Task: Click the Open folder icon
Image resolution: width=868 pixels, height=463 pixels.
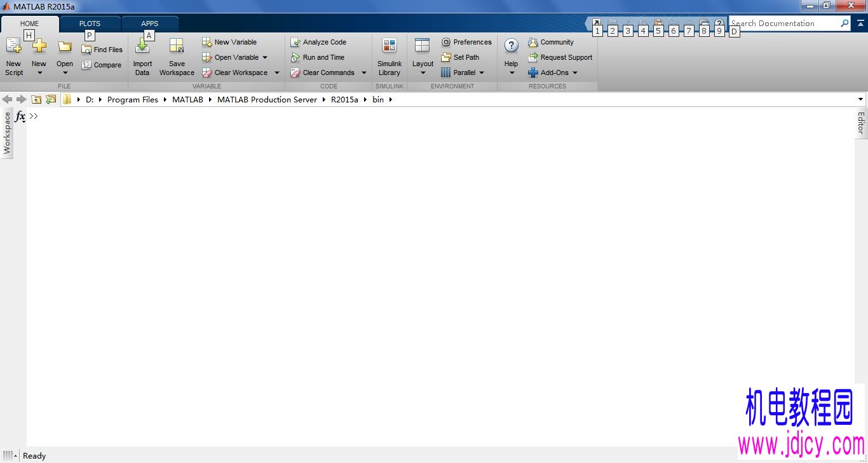Action: point(65,47)
